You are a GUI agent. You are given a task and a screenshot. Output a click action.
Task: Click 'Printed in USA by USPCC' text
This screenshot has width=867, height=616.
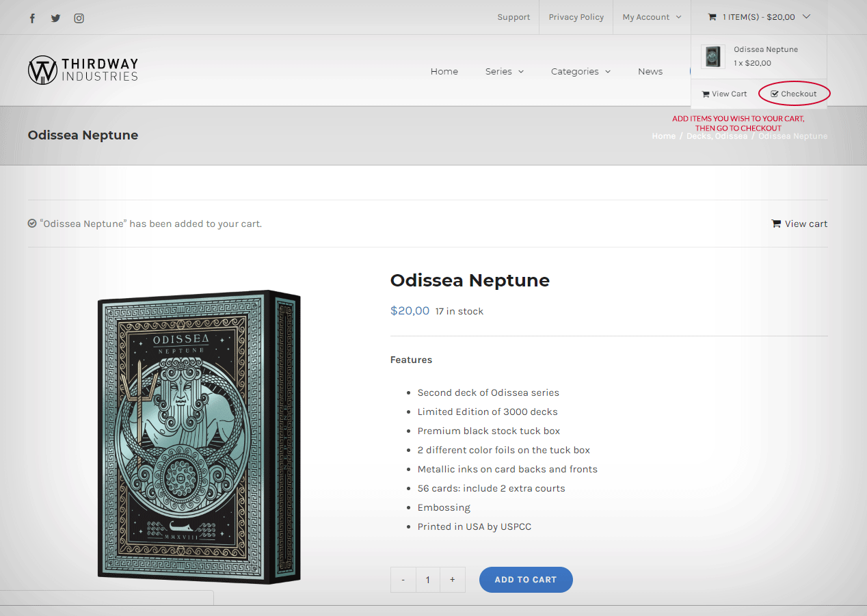[x=475, y=526]
